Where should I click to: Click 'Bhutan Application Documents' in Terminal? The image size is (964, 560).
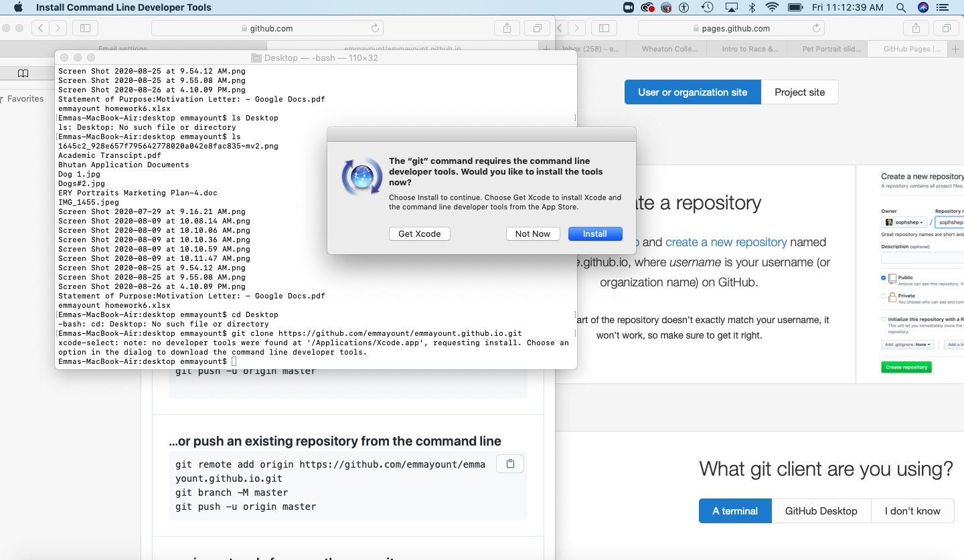(x=124, y=165)
